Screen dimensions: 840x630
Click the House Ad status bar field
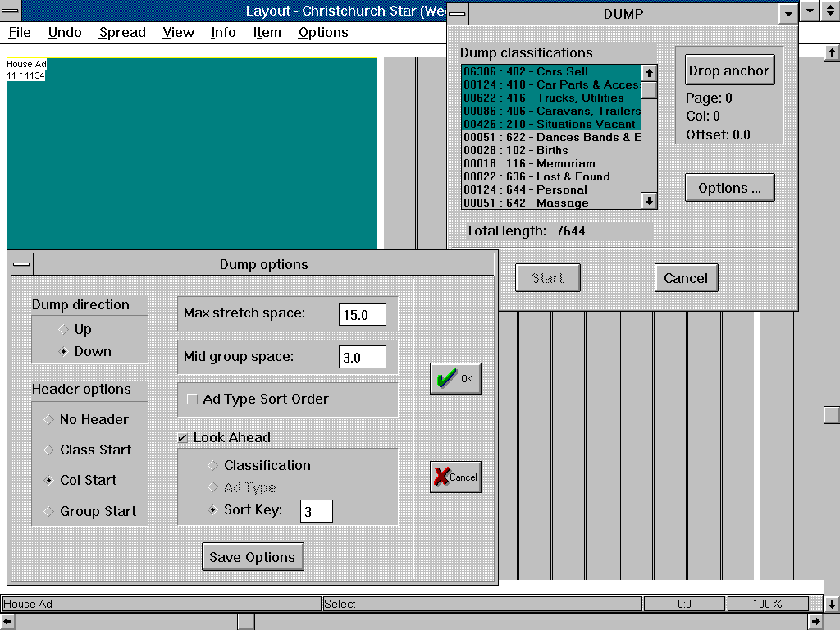(x=161, y=604)
